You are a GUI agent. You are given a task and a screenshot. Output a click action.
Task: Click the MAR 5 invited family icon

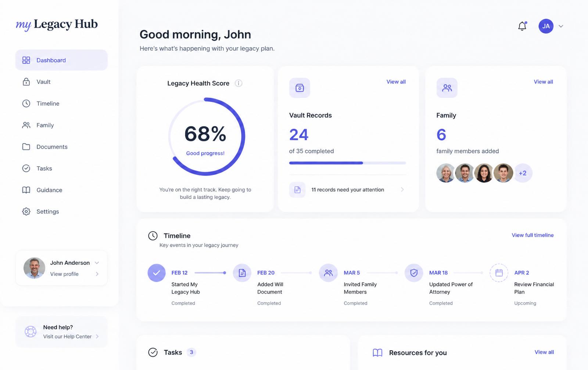tap(328, 273)
